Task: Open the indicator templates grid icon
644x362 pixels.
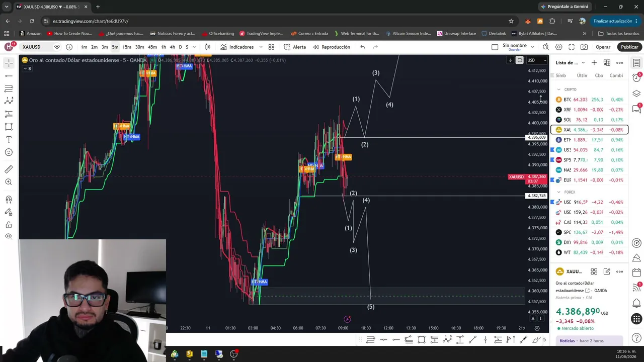Action: click(271, 47)
